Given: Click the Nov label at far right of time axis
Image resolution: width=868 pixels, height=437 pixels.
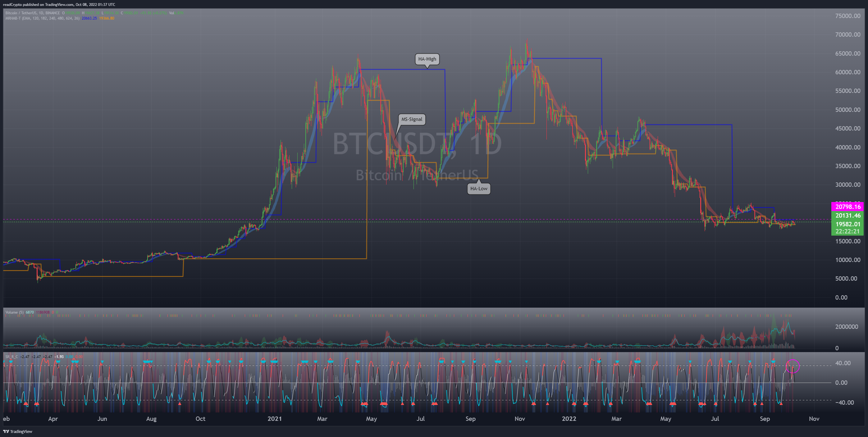Looking at the screenshot, I should 814,419.
